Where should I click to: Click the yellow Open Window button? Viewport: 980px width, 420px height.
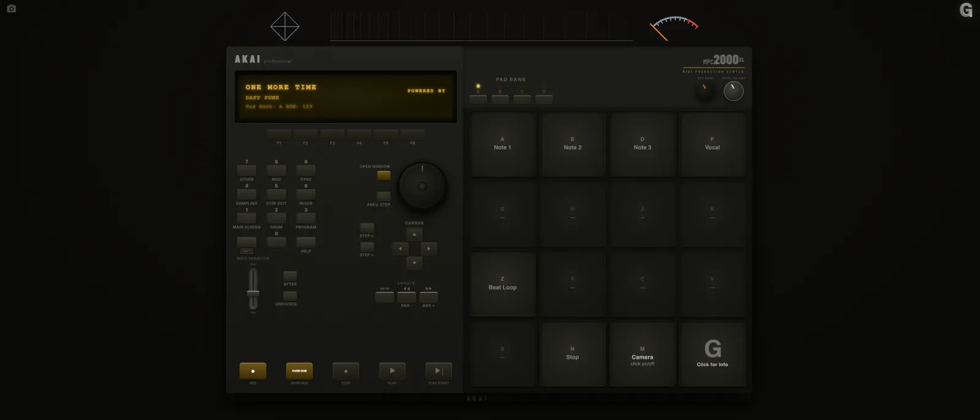pyautogui.click(x=383, y=176)
